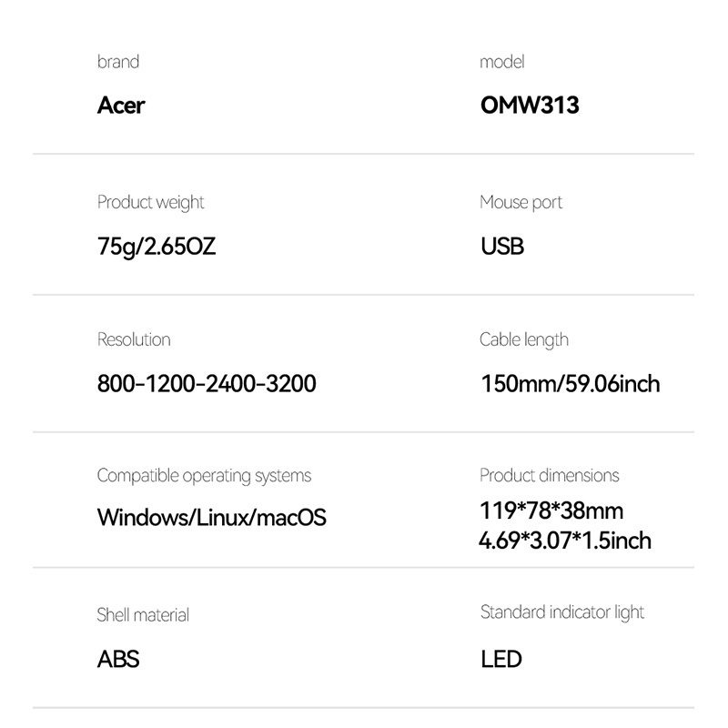Click the Mouse port label
Viewport: 728px width, 728px height.
pos(521,203)
